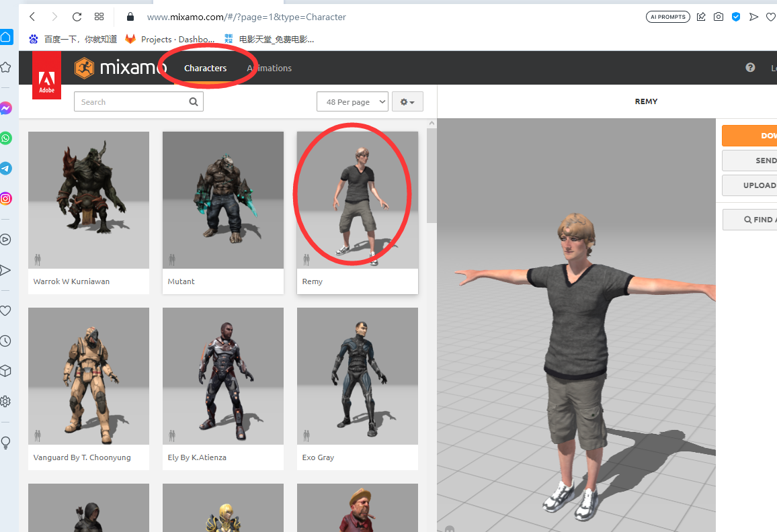Click the mixamo logo
Viewport: 777px width, 532px height.
click(120, 68)
